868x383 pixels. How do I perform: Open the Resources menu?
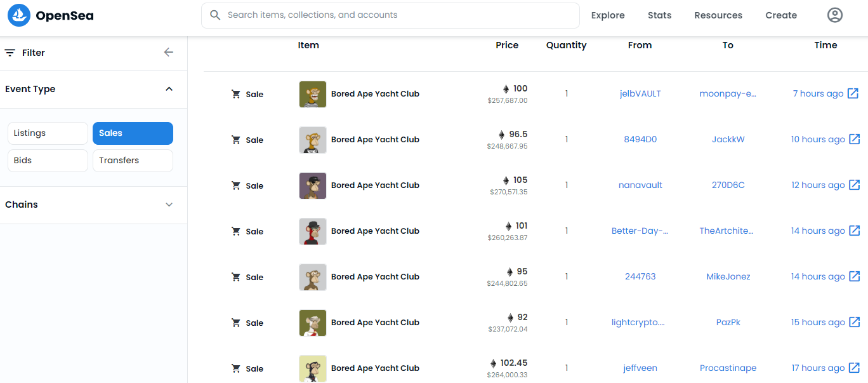click(718, 15)
